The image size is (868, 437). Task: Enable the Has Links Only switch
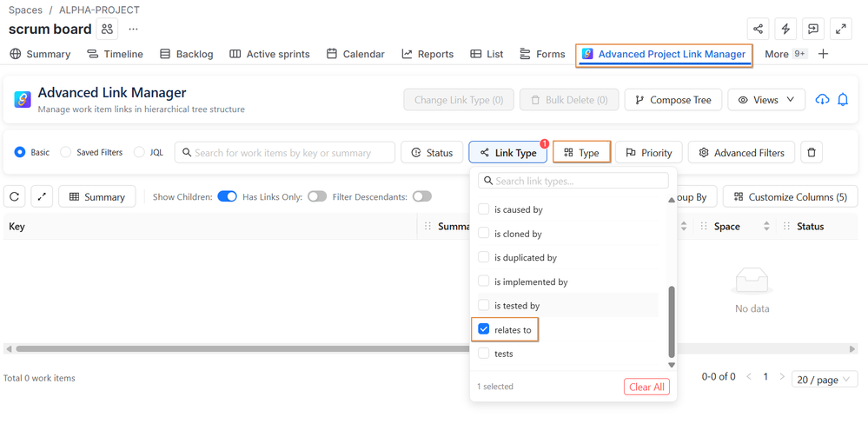point(317,196)
